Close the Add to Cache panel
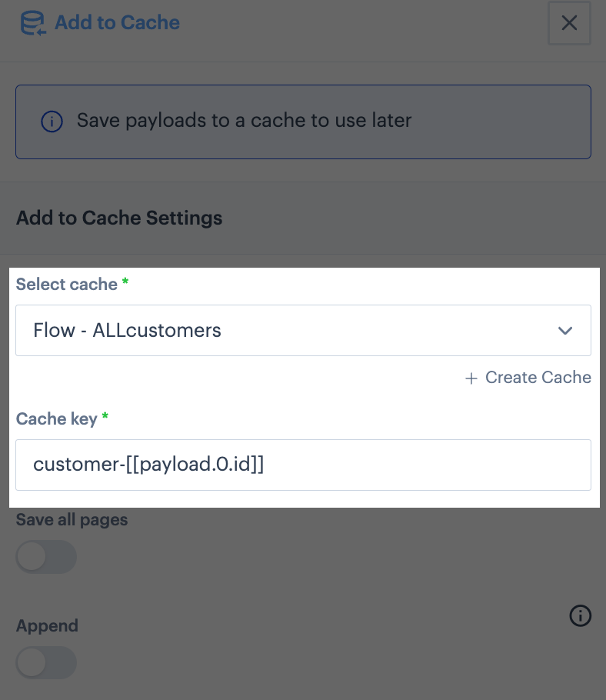The height and width of the screenshot is (700, 606). click(x=569, y=23)
